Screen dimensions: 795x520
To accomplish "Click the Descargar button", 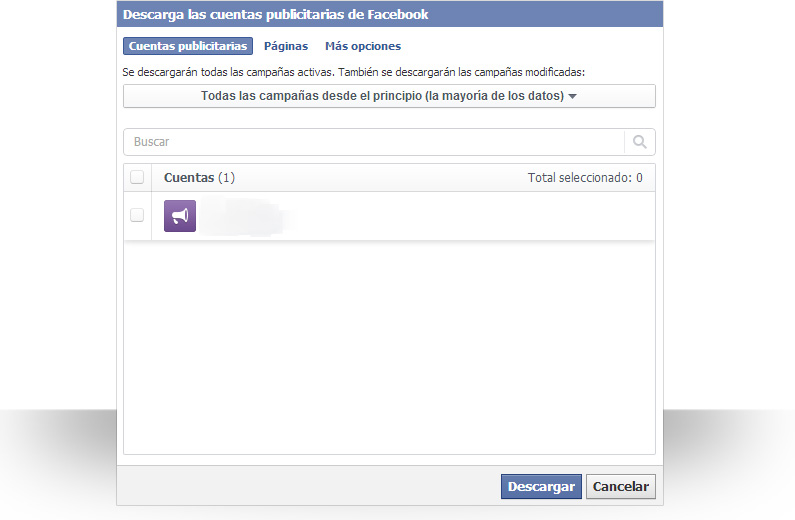I will coord(541,487).
